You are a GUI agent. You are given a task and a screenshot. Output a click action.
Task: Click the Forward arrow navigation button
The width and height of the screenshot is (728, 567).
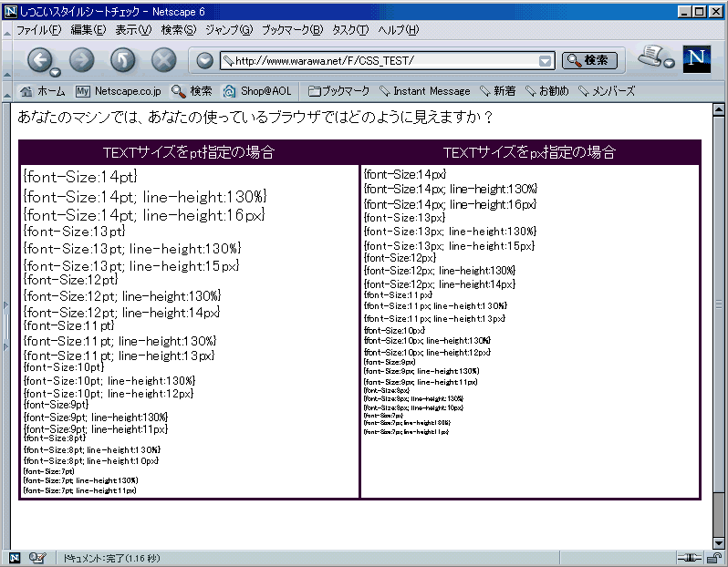point(82,60)
